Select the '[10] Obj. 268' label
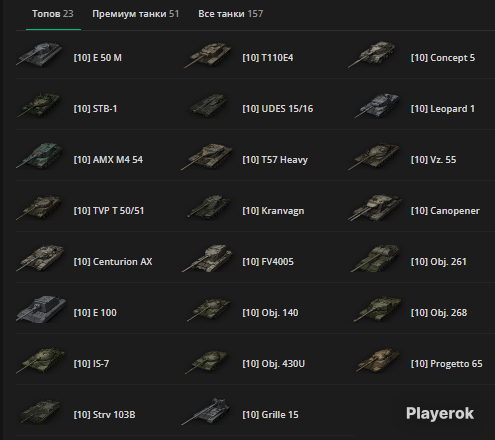Screen dimensions: 495x440 pyautogui.click(x=439, y=313)
